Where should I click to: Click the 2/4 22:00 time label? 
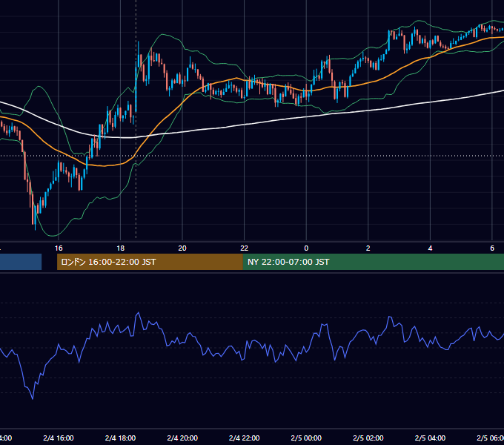click(244, 438)
